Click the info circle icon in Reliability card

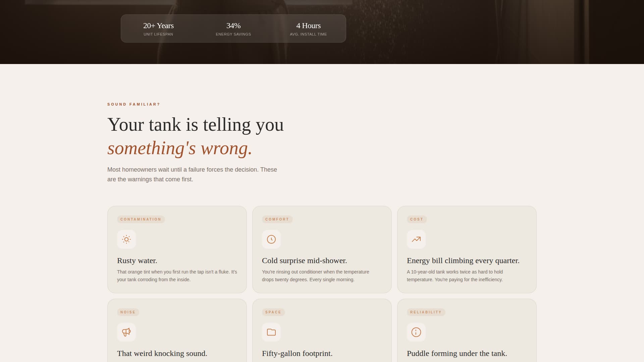[416, 332]
